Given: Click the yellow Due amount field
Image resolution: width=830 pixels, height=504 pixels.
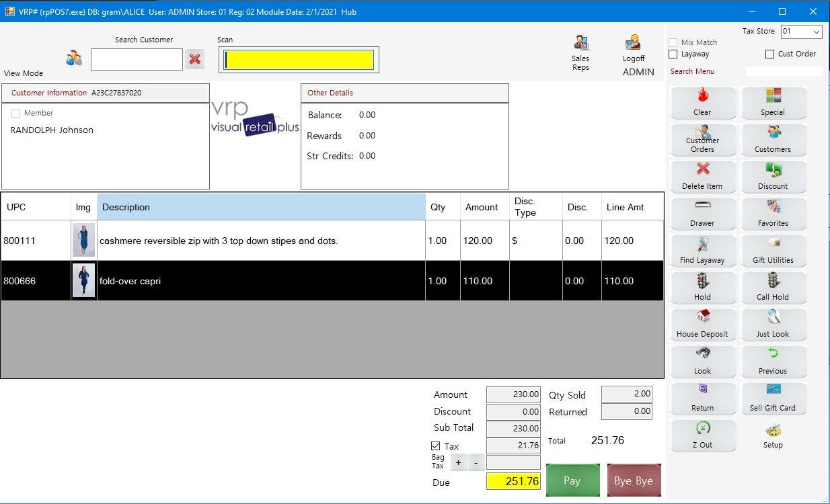Looking at the screenshot, I should point(513,481).
